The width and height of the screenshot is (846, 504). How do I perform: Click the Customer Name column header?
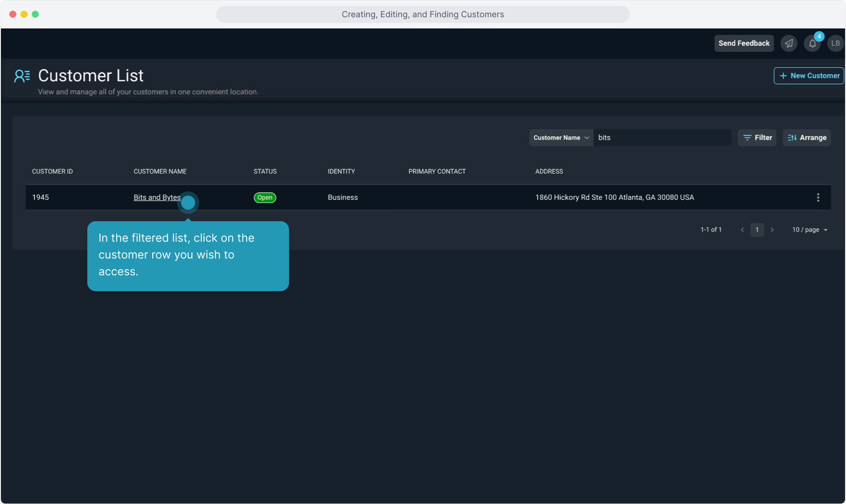[160, 171]
